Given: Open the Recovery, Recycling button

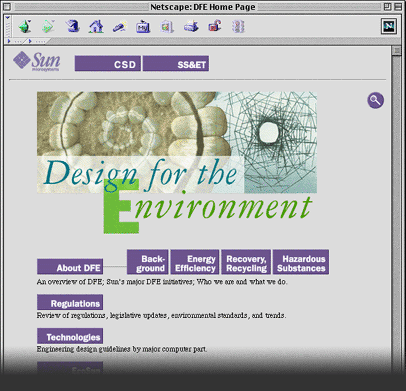Looking at the screenshot, I should [246, 262].
